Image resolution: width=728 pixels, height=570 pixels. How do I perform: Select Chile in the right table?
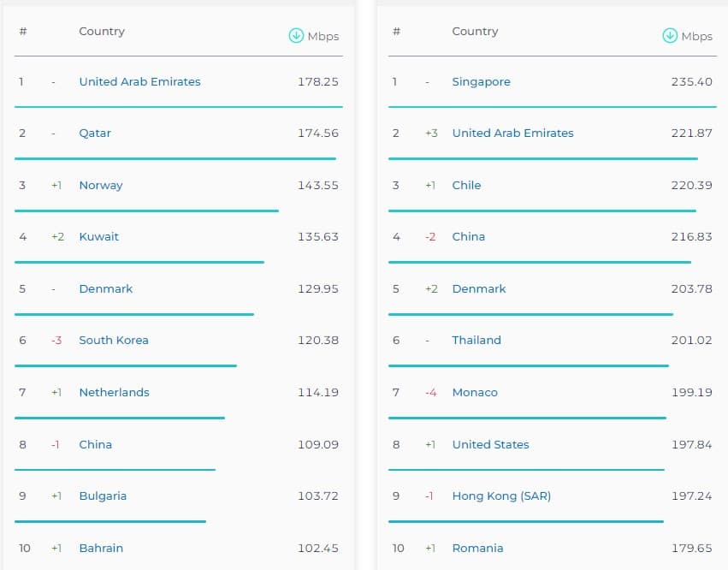466,186
